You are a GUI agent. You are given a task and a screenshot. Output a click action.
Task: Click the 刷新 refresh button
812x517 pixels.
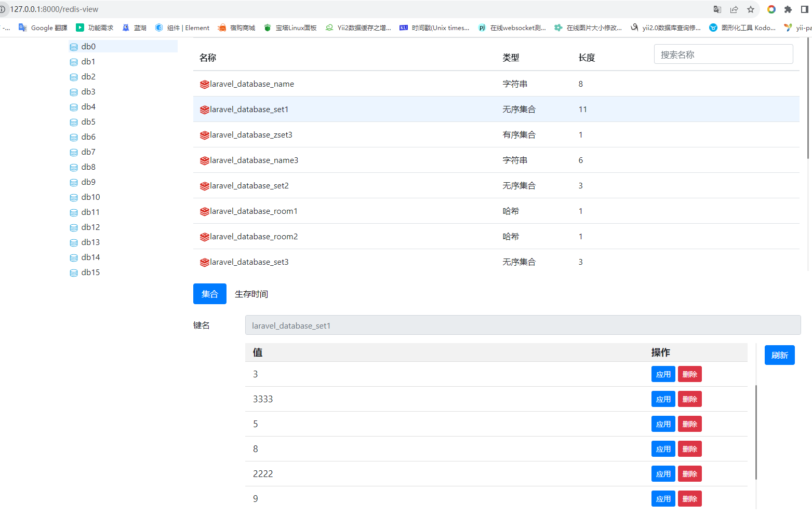779,355
